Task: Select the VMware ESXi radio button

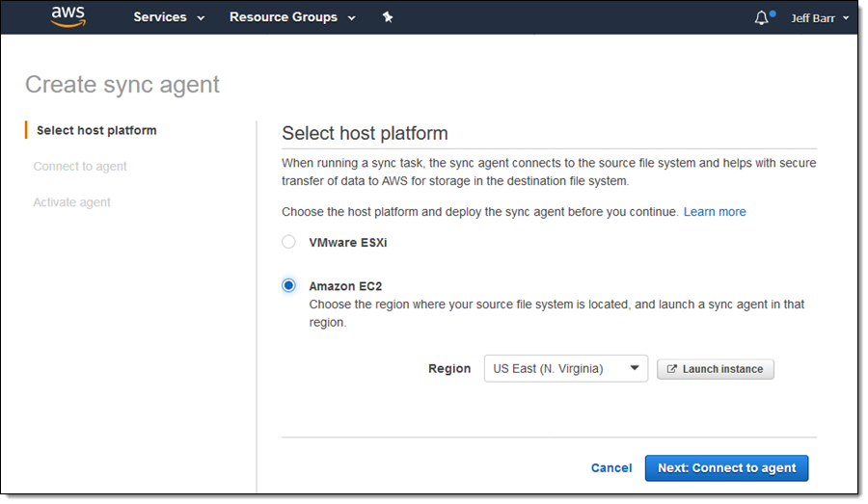Action: pos(288,242)
